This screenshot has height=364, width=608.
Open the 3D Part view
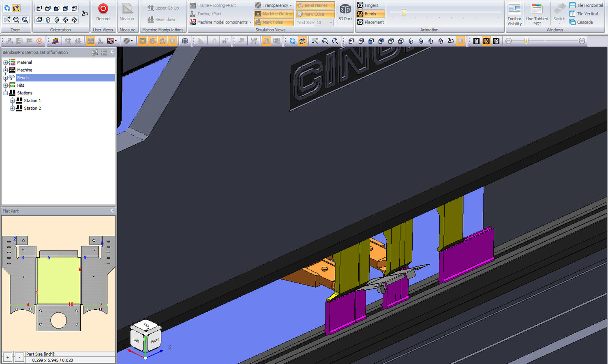[345, 12]
